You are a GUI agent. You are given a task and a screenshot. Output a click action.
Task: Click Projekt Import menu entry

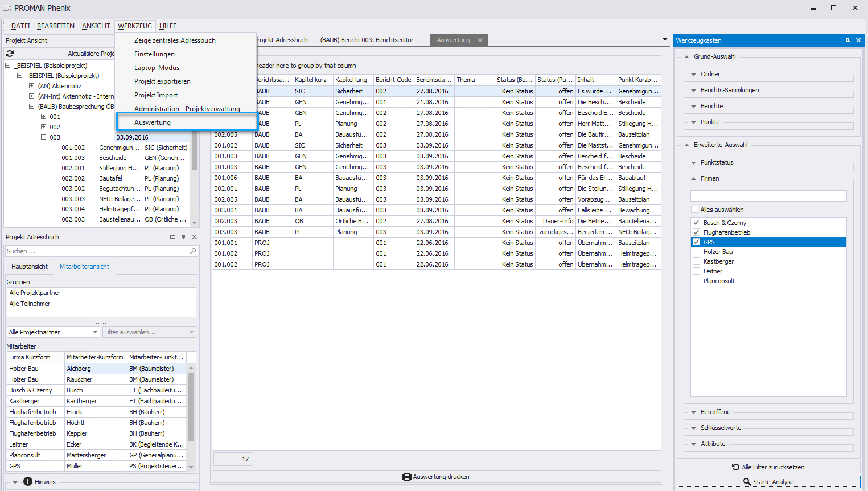click(186, 95)
